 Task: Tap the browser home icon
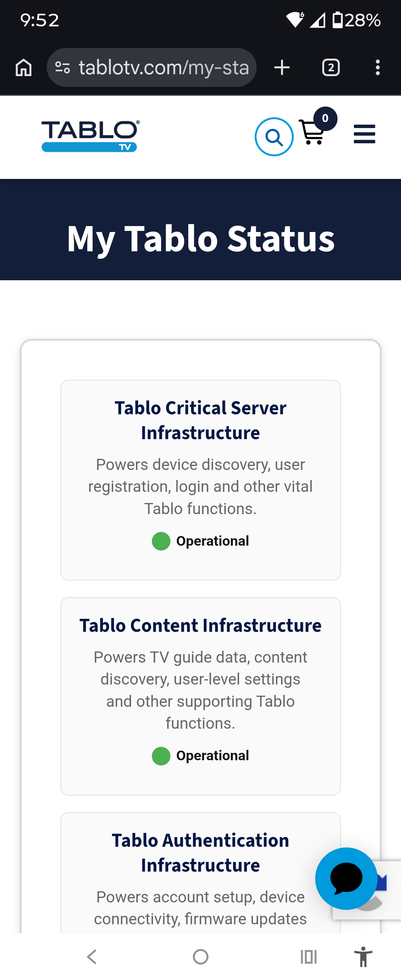[x=24, y=68]
